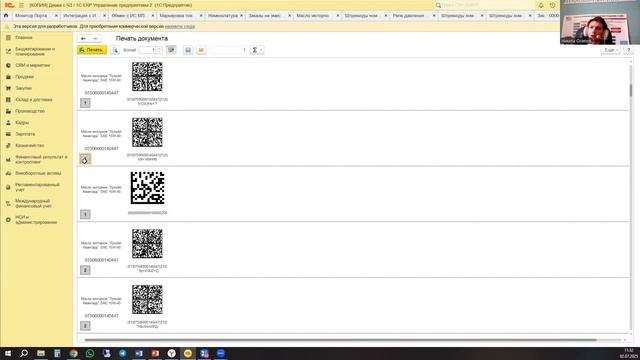Image resolution: width=640 pixels, height=360 pixels.
Task: Switch to the Заказы на эмис tab
Action: coord(265,16)
